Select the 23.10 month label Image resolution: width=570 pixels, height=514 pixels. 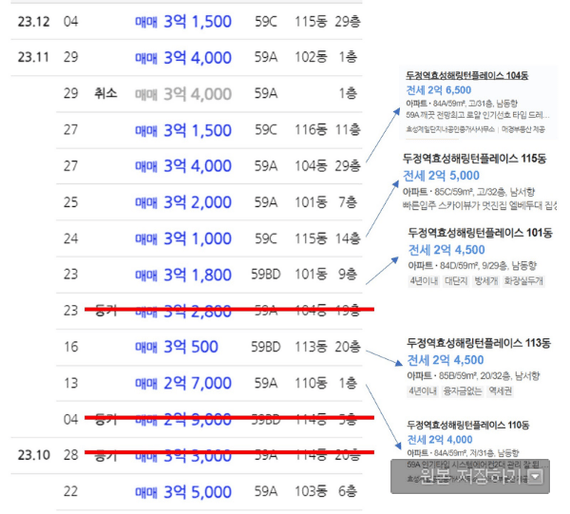tap(33, 455)
